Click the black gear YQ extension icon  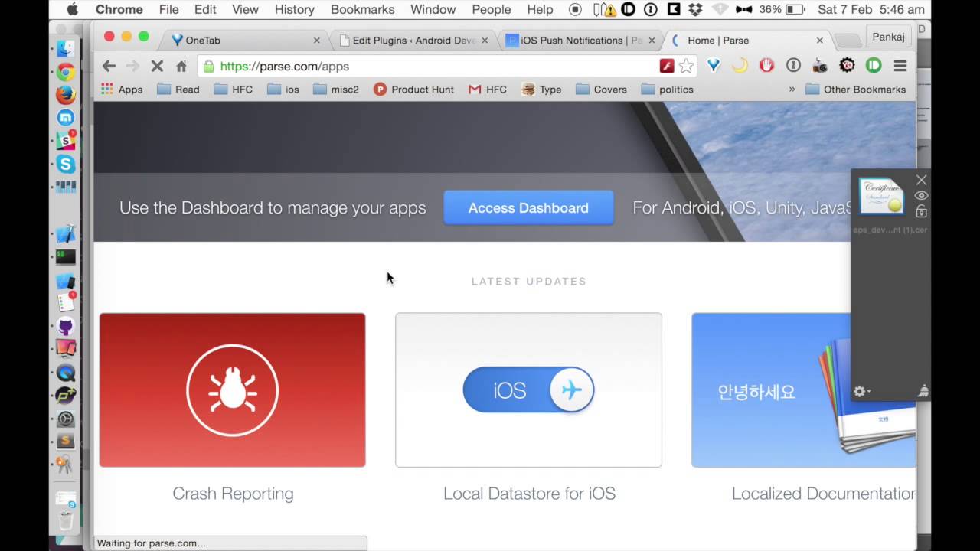(x=847, y=66)
